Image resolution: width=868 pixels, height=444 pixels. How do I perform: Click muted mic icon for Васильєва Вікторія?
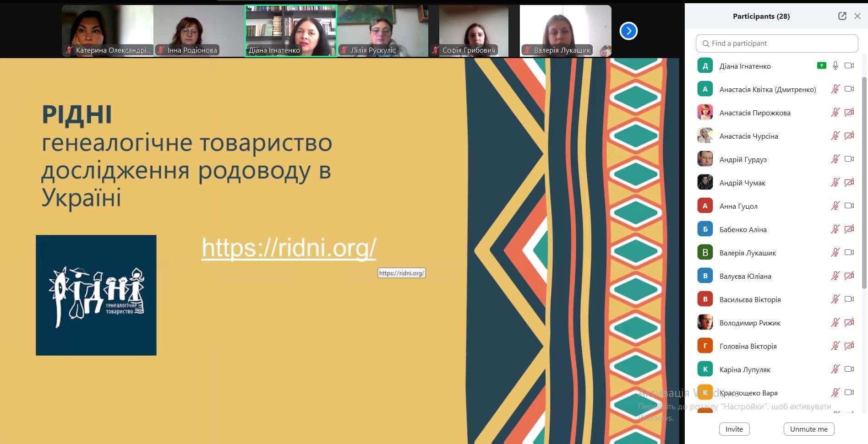(x=835, y=299)
